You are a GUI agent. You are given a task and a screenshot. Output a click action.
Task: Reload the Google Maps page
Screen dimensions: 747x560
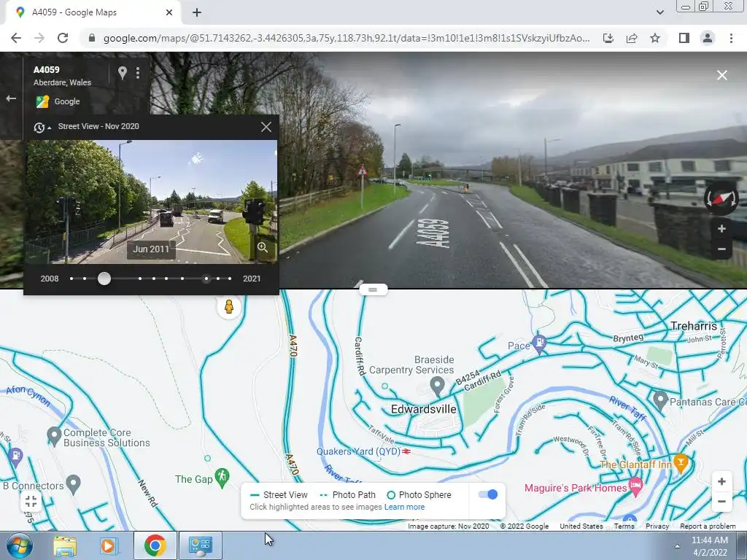pyautogui.click(x=63, y=38)
